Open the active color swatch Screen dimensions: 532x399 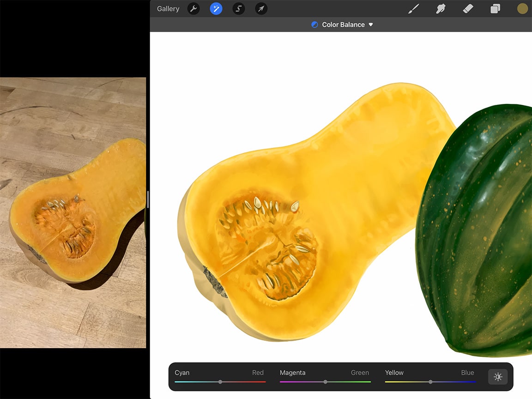(x=522, y=8)
